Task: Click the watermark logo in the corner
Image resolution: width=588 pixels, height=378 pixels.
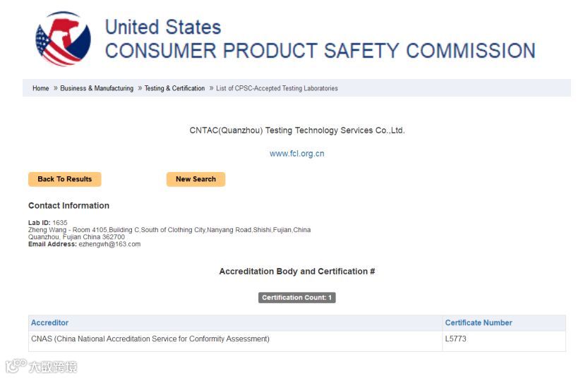Action: [x=41, y=367]
